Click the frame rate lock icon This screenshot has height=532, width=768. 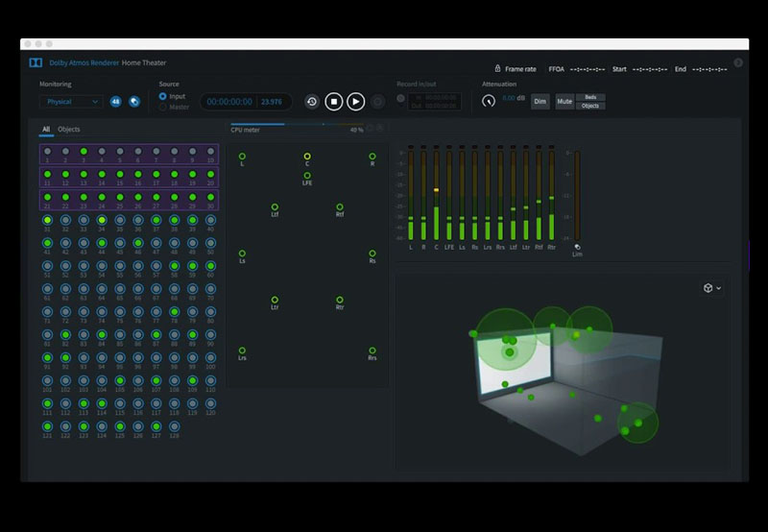(x=497, y=69)
